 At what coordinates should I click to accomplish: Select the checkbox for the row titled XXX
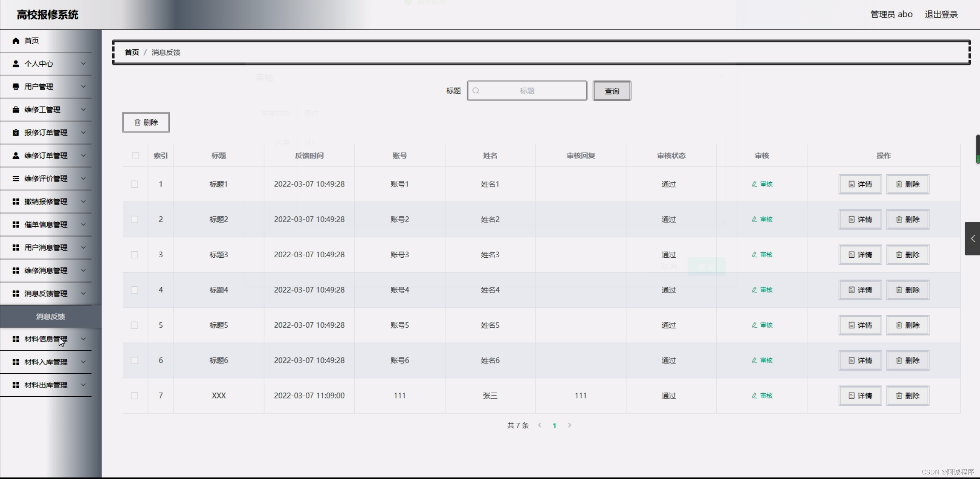(x=134, y=396)
